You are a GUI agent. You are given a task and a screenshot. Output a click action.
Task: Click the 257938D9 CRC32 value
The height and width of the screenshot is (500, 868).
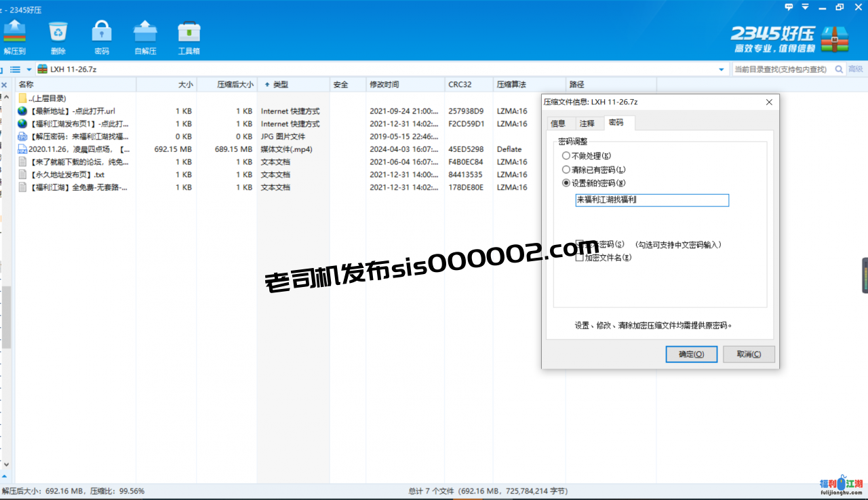click(466, 111)
